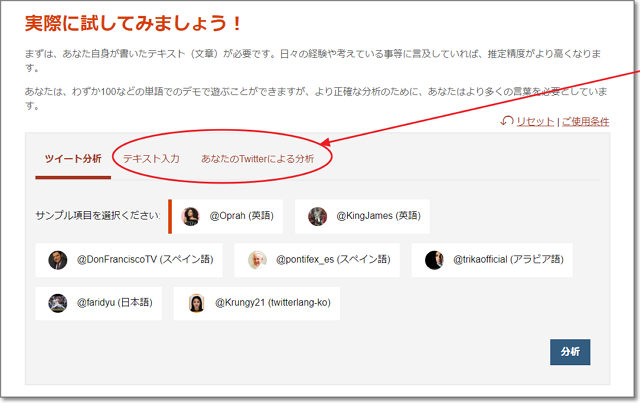Viewport: 640px width, 403px height.
Task: Click the リセット link text
Action: tap(535, 121)
